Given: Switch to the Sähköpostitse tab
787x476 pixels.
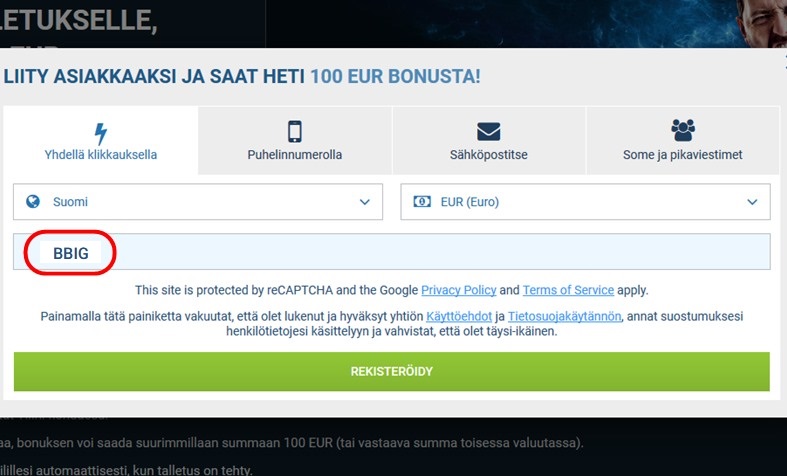Looking at the screenshot, I should click(488, 155).
